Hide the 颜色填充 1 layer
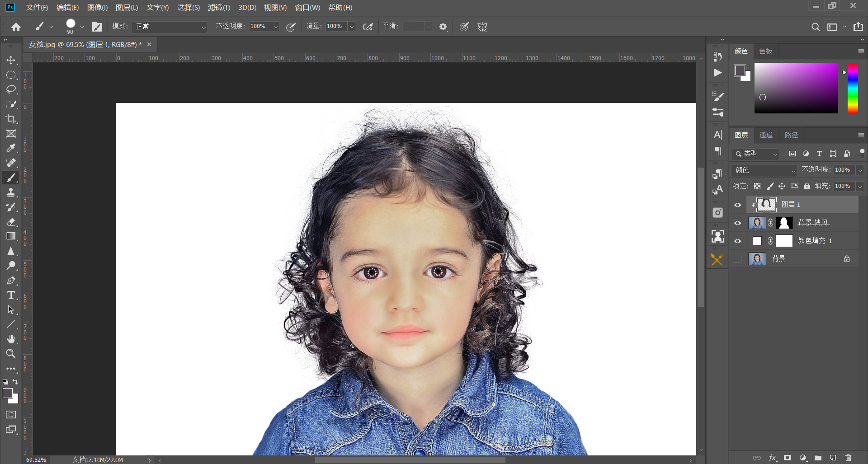 click(738, 241)
